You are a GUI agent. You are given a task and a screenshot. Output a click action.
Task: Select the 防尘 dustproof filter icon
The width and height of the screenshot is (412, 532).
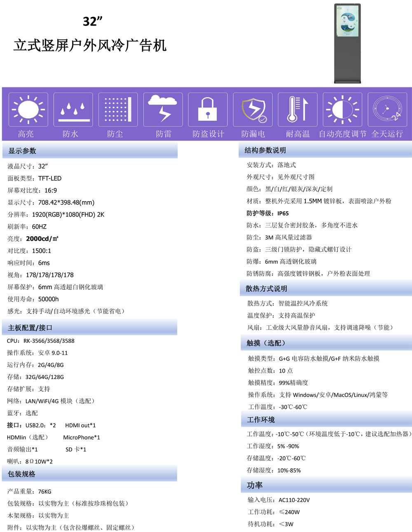[x=117, y=109]
